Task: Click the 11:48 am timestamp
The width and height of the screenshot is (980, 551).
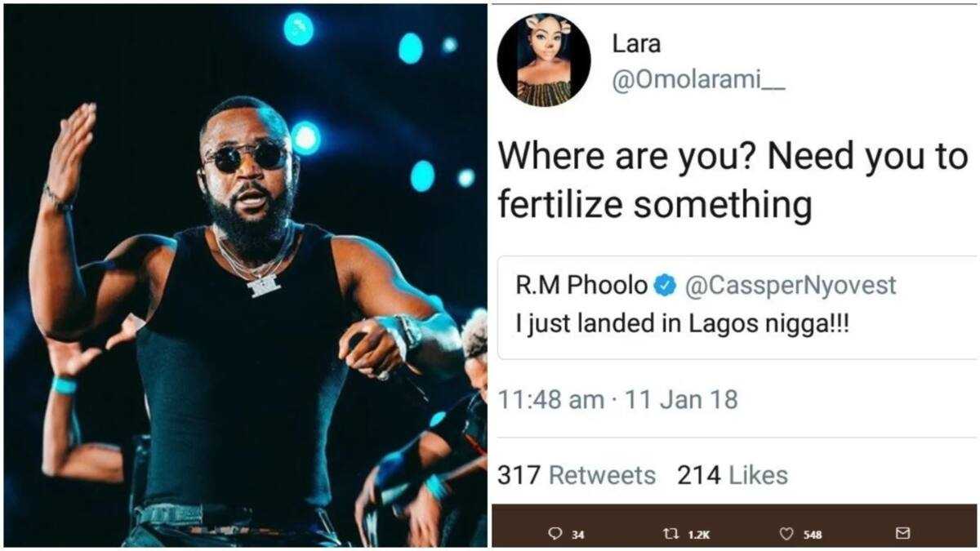Action: tap(551, 400)
